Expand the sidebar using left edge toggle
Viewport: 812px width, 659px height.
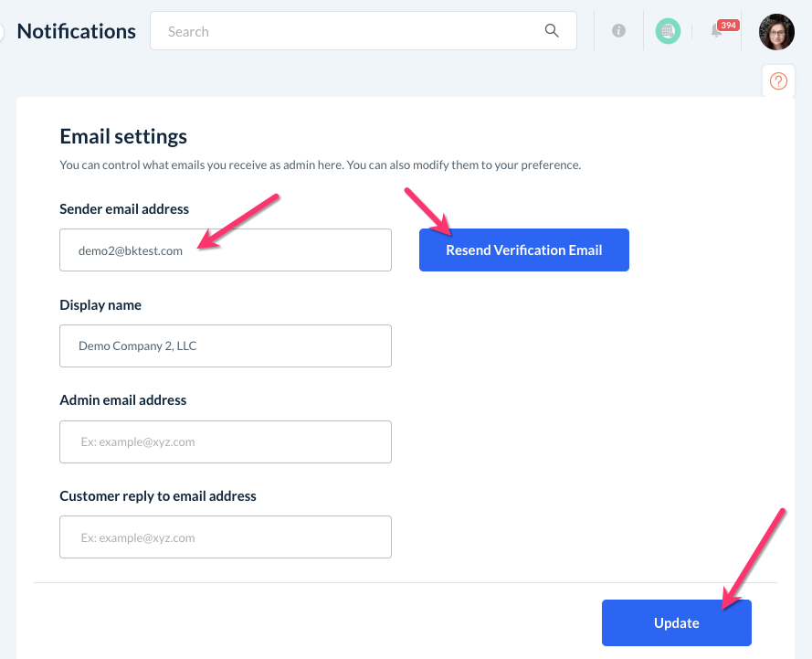tap(2, 31)
